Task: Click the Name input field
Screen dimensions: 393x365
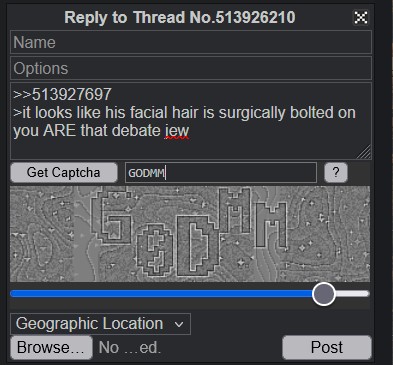Action: [191, 42]
